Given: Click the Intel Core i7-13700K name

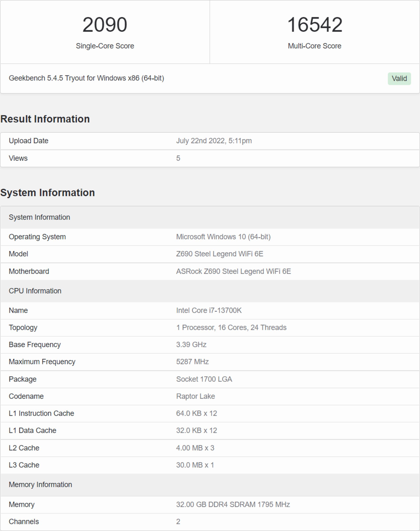Looking at the screenshot, I should [x=209, y=310].
